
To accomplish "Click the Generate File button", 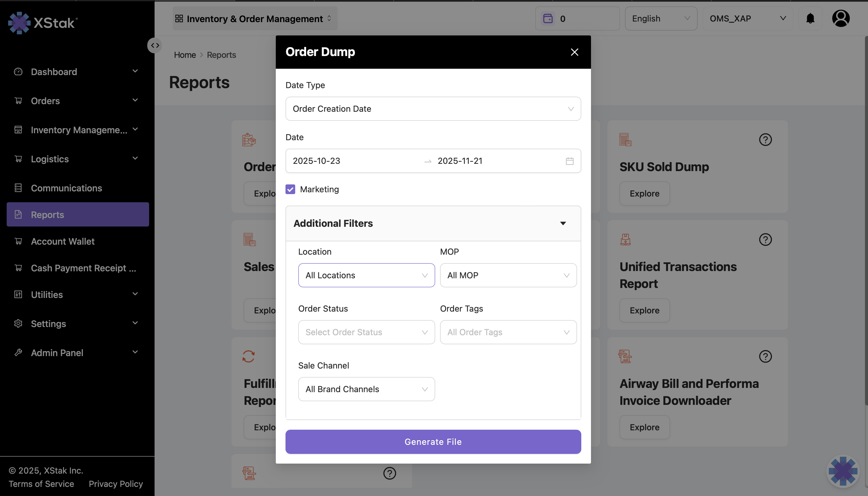I will click(433, 441).
